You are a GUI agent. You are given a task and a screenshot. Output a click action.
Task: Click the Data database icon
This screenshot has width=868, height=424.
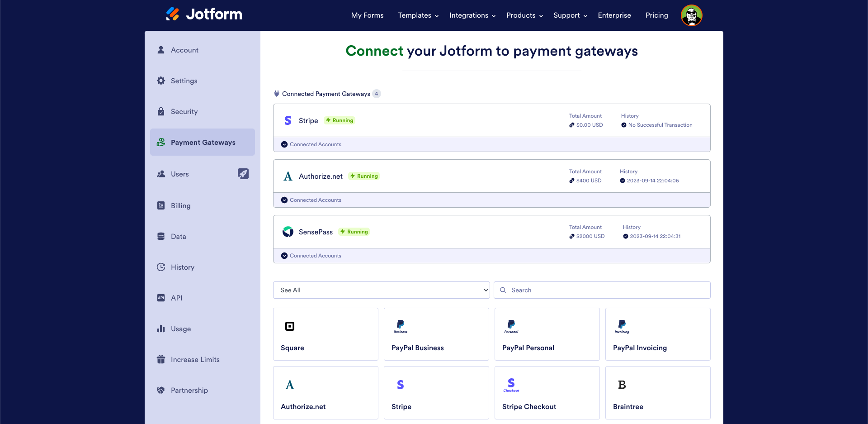pos(161,236)
